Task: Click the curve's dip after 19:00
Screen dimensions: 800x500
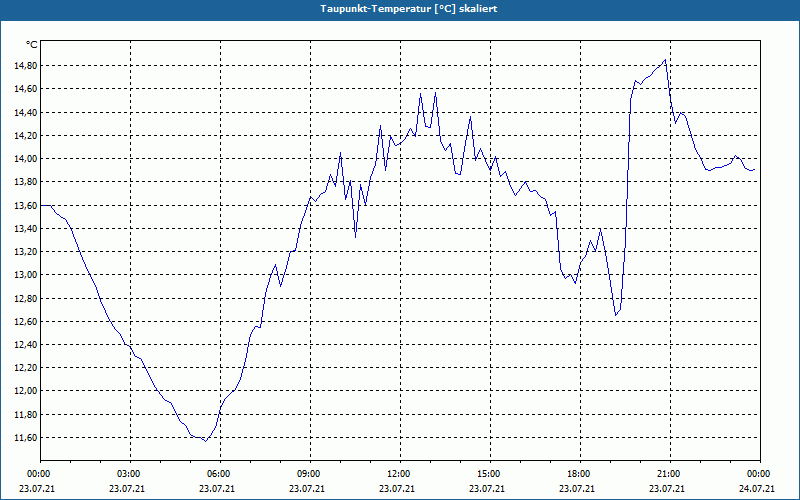Action: click(616, 315)
